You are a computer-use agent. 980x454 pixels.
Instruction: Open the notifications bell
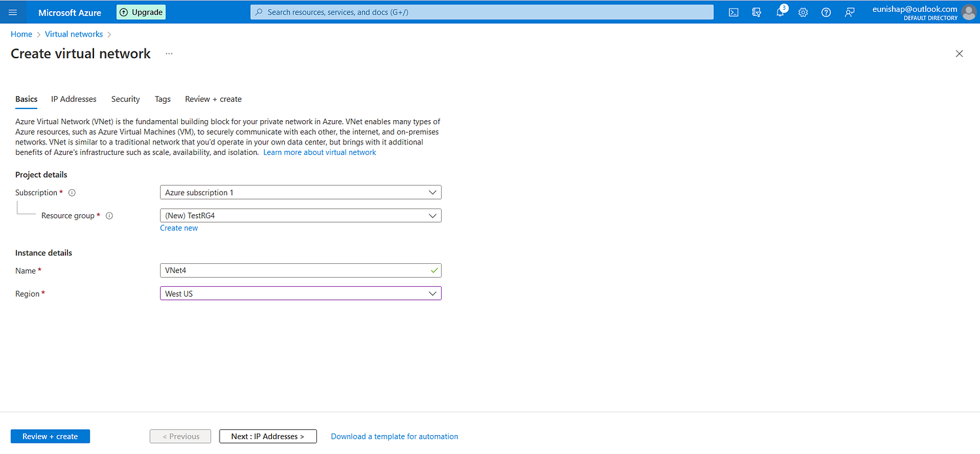(x=780, y=12)
